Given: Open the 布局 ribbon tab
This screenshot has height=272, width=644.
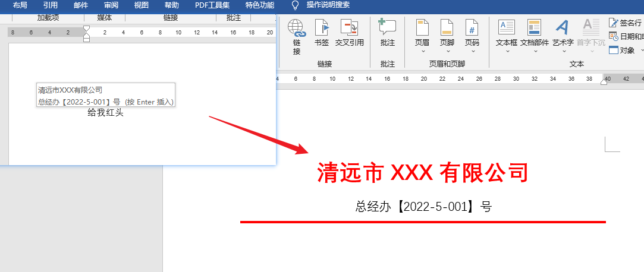Looking at the screenshot, I should click(20, 5).
